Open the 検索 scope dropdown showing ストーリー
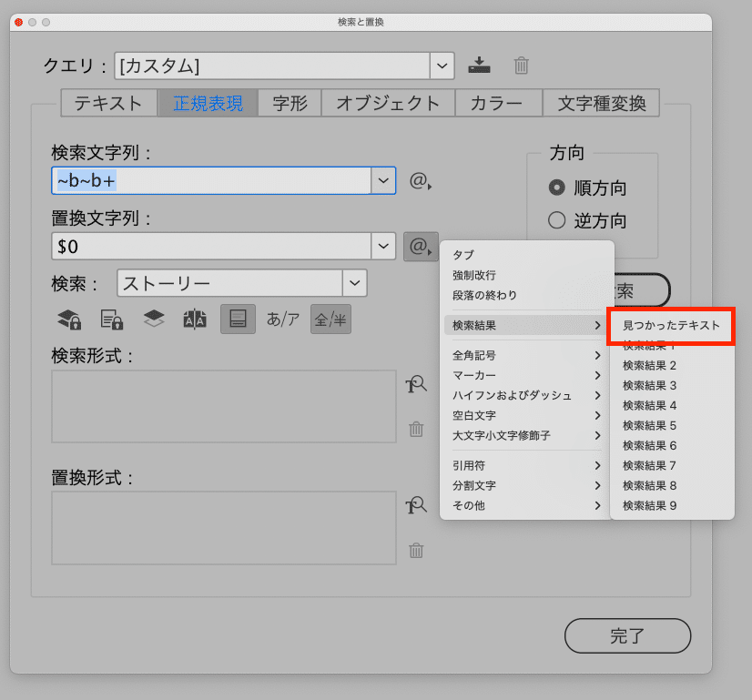 (x=354, y=283)
